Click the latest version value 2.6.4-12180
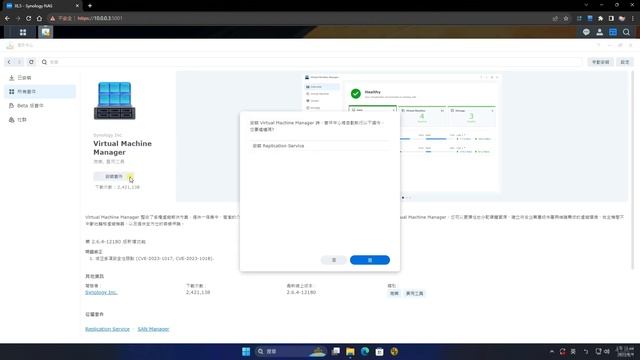 [x=301, y=292]
